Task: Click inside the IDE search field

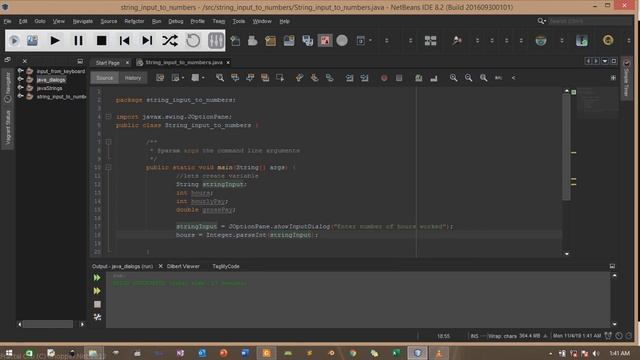Action: (x=589, y=21)
